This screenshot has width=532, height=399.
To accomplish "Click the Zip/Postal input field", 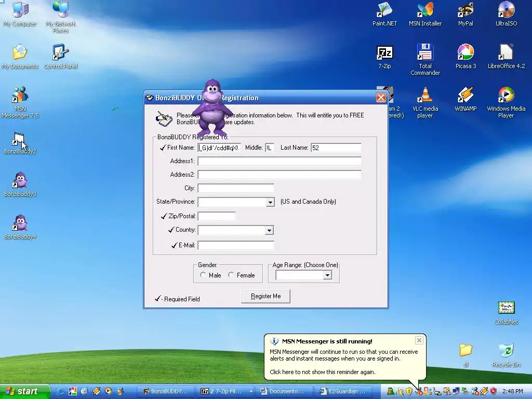I will (x=217, y=216).
